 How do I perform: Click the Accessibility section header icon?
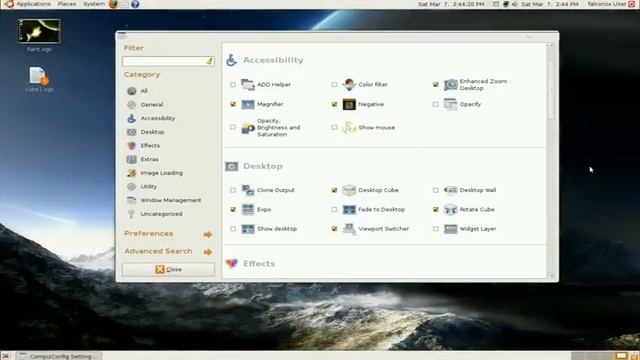coord(231,60)
